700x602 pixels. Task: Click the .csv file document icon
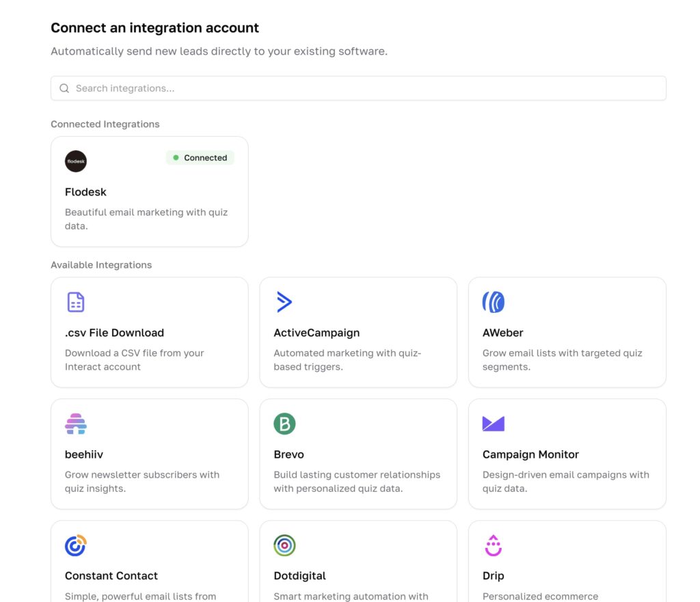(x=76, y=302)
